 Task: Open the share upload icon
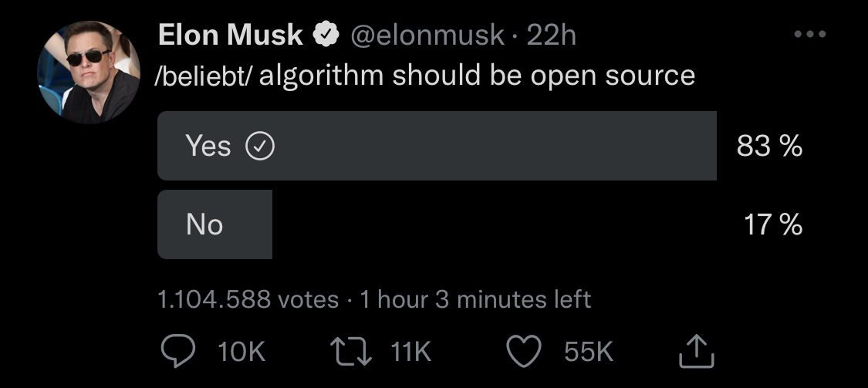click(x=697, y=351)
